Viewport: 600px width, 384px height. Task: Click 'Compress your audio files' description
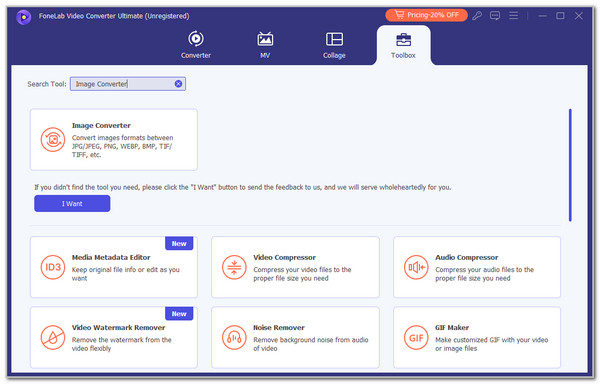[x=484, y=274]
